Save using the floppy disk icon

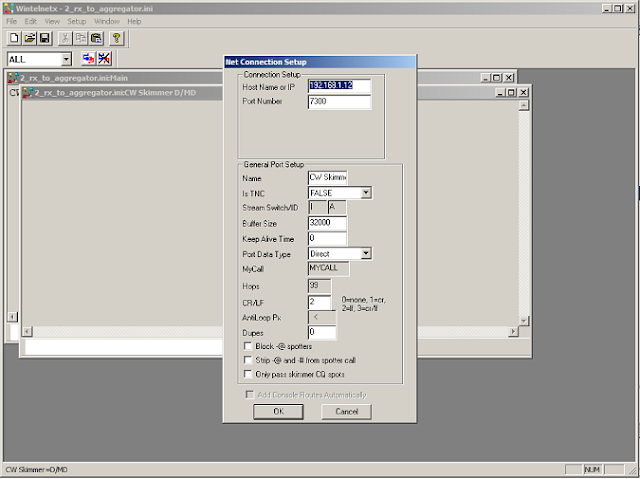[44, 38]
